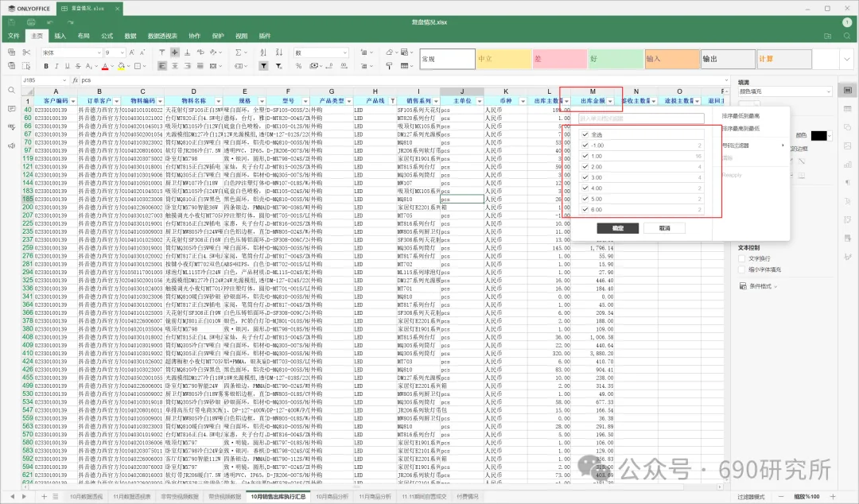The image size is (859, 504).
Task: Click the undo arrow icon
Action: click(50, 22)
